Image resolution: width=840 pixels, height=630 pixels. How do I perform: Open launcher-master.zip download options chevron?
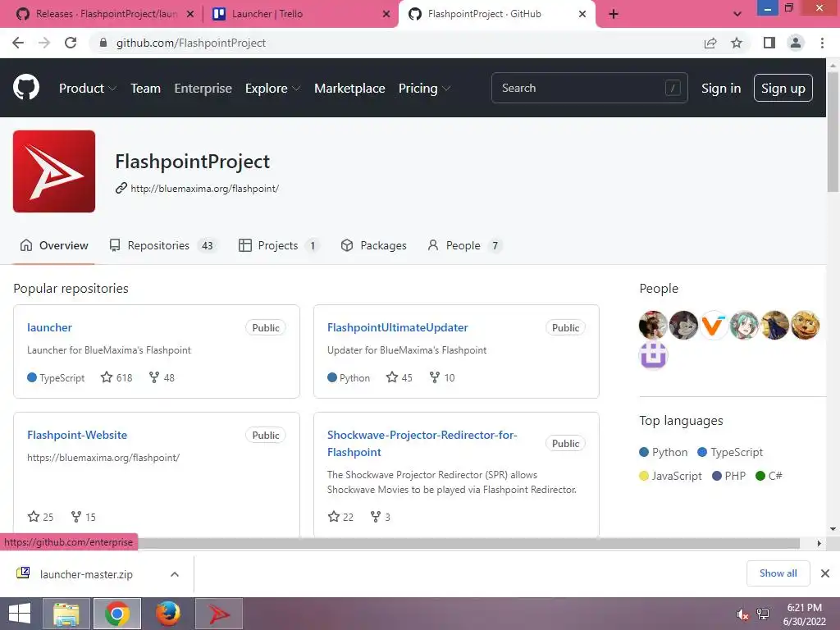click(x=175, y=574)
